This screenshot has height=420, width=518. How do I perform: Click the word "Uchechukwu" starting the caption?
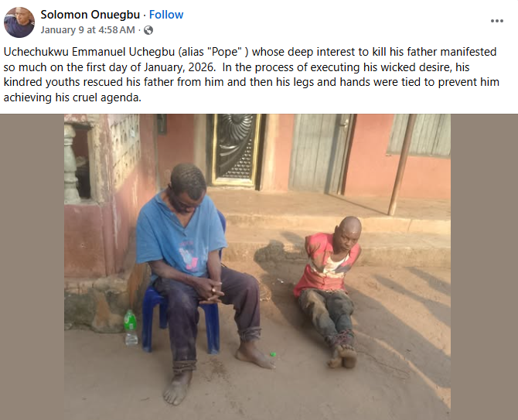(36, 52)
